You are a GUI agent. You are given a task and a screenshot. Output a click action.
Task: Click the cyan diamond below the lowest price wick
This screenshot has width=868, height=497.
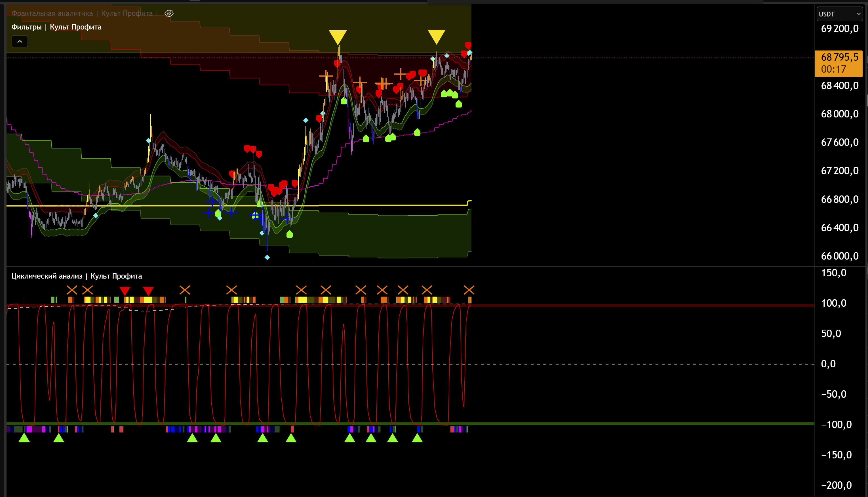point(267,257)
